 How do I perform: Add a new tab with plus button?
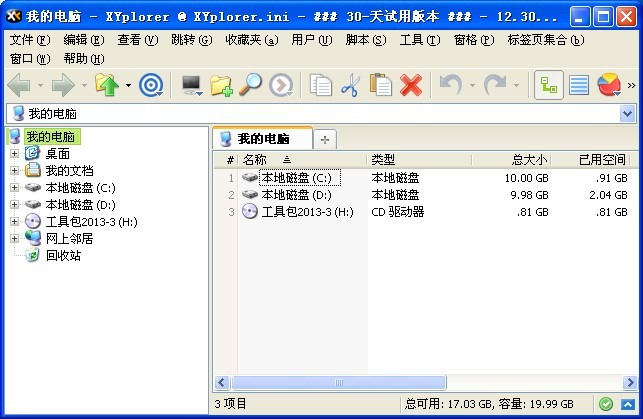coord(325,139)
